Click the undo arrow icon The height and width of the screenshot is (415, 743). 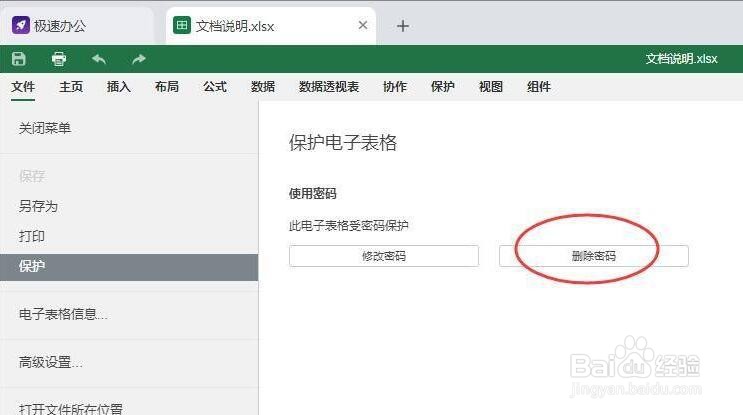click(x=99, y=59)
